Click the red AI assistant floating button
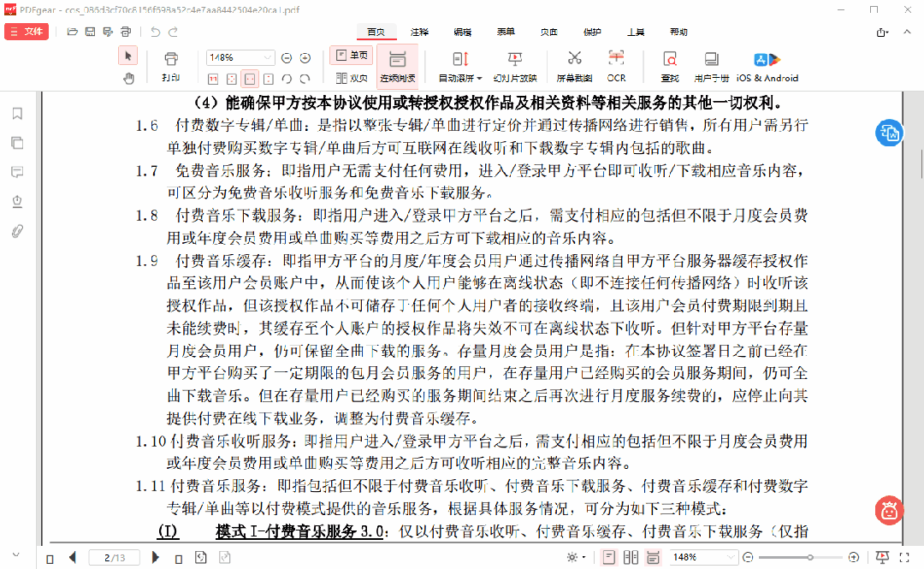 point(889,511)
